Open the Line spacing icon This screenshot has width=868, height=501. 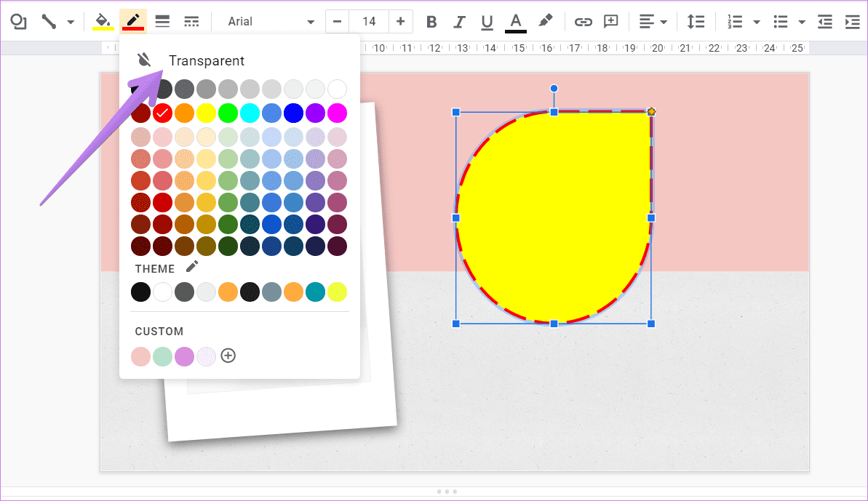[696, 22]
